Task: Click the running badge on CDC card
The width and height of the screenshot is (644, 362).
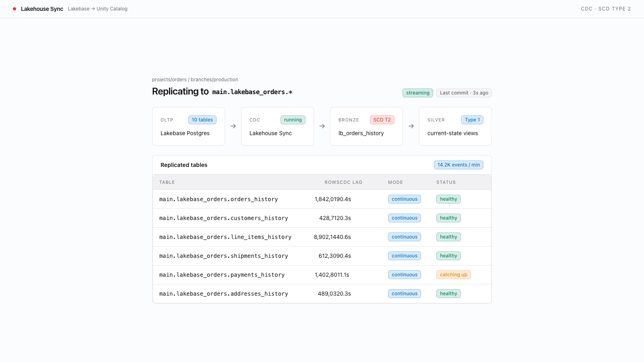Action: pos(293,120)
